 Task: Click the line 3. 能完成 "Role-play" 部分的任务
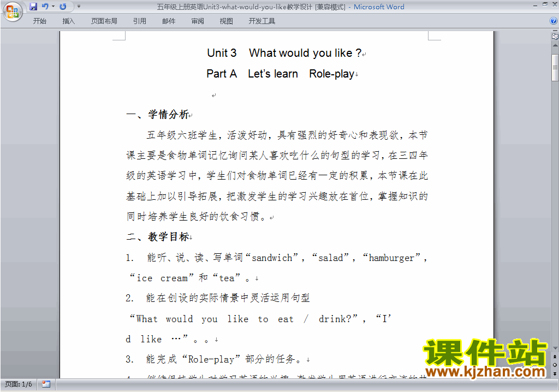tap(215, 359)
